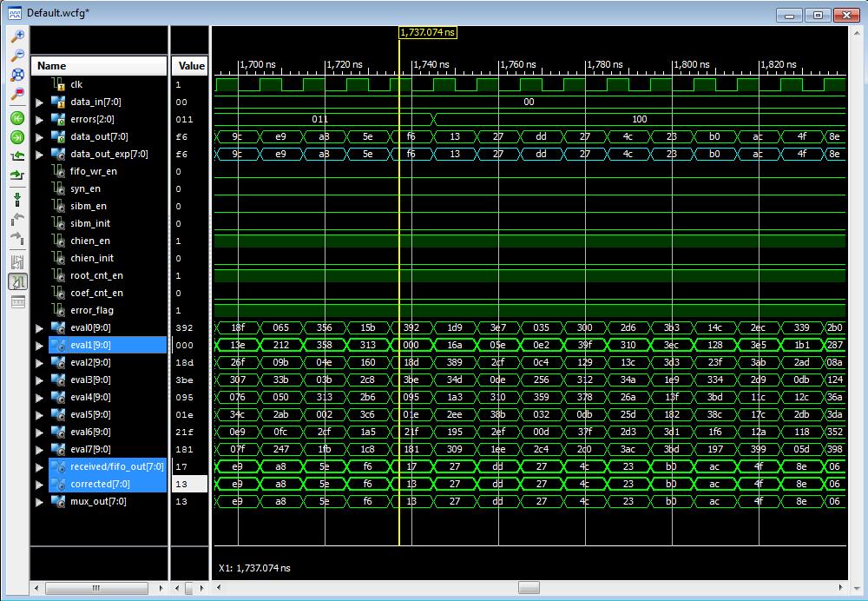Click the errors[2:0] value 011 cell

[190, 119]
